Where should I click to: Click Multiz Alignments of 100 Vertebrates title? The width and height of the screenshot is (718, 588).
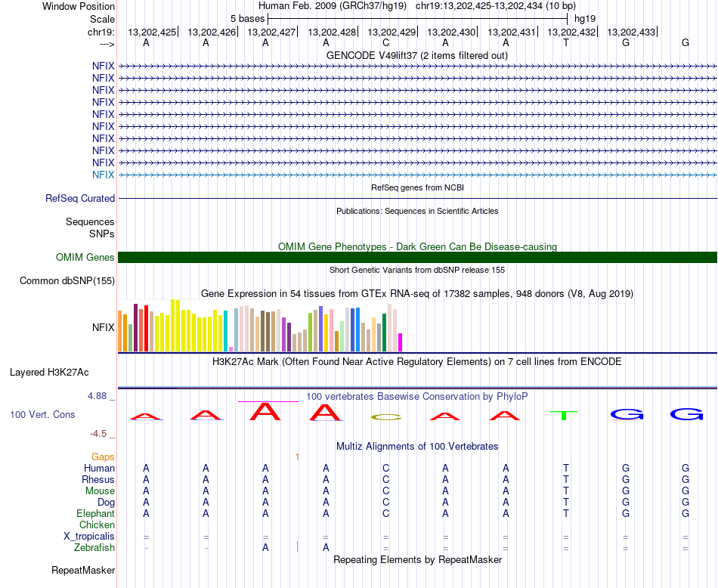click(x=417, y=446)
